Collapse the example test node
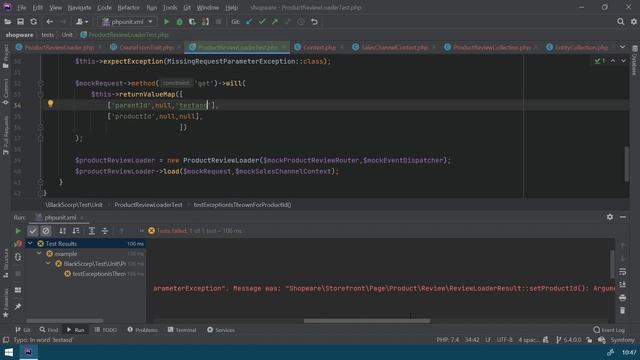The height and width of the screenshot is (360, 640). pos(39,254)
